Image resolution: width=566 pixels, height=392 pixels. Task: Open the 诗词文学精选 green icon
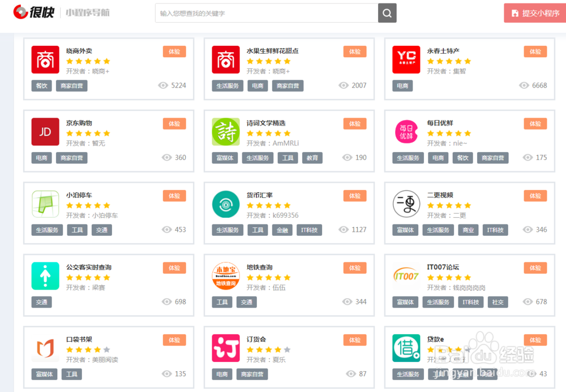(226, 132)
